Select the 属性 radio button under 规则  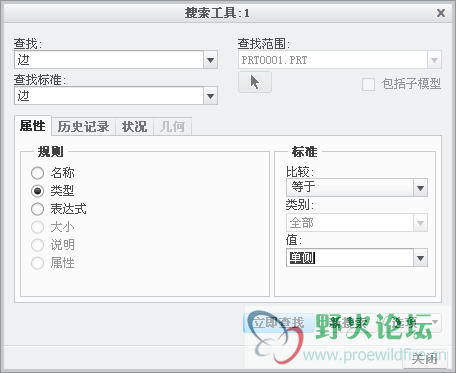coord(37,263)
